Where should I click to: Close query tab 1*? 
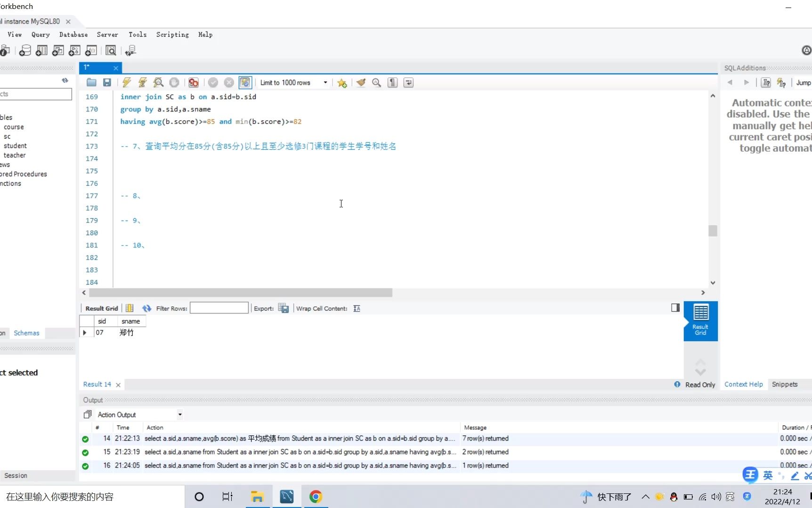(x=115, y=68)
